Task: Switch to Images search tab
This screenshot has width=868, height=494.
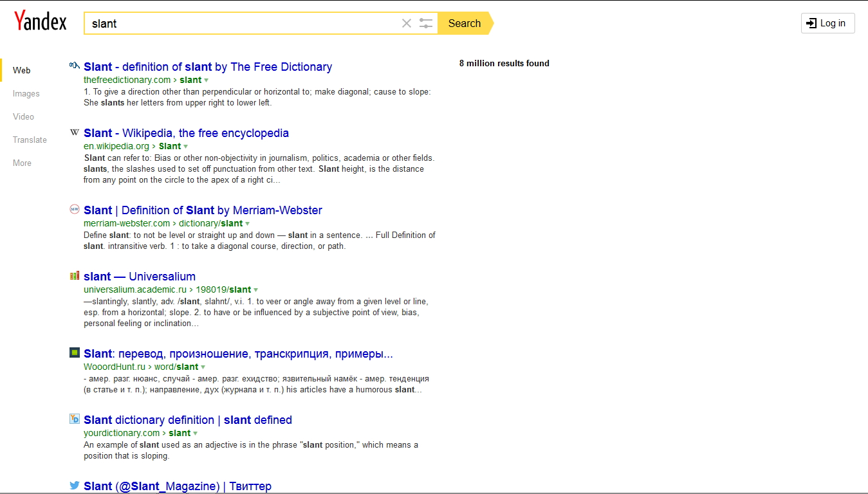Action: (x=26, y=94)
